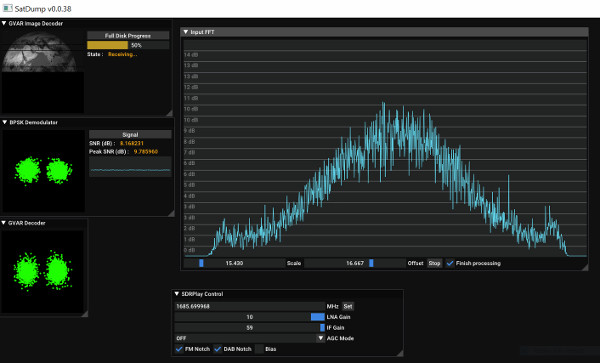Click the Peak SNR (dB) value
This screenshot has height=363, width=600.
tap(146, 152)
